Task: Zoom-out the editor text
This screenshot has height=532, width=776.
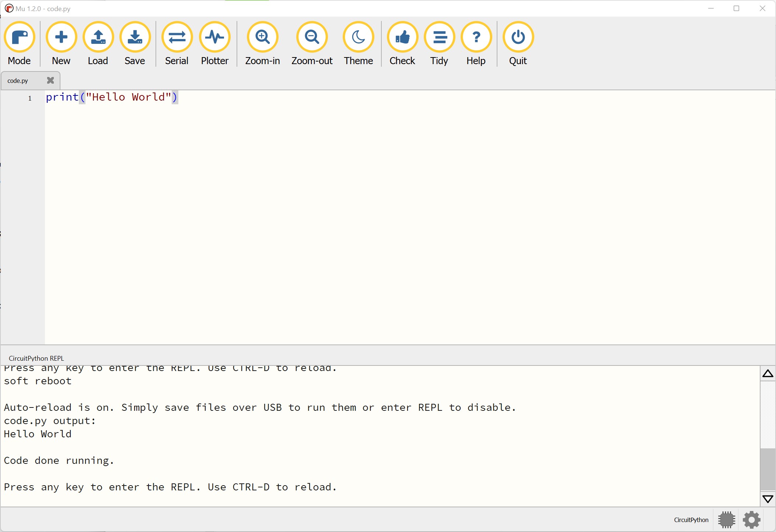Action: coord(312,43)
